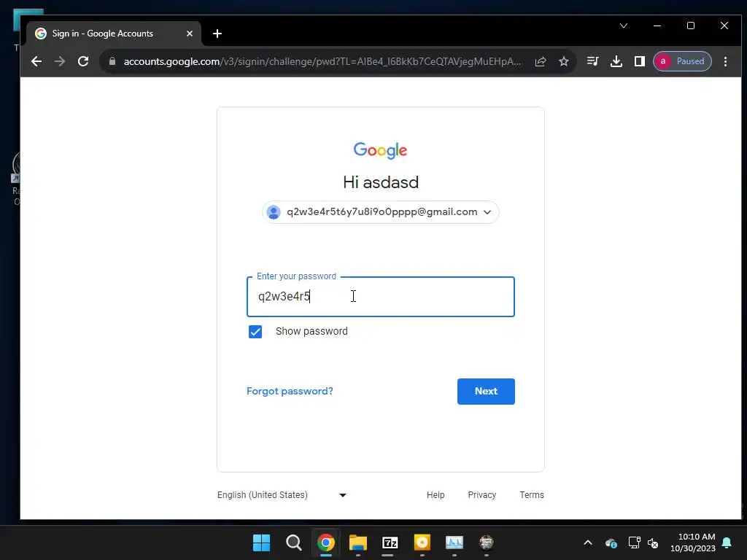Open the Windows Start menu
The width and height of the screenshot is (747, 560).
(261, 542)
